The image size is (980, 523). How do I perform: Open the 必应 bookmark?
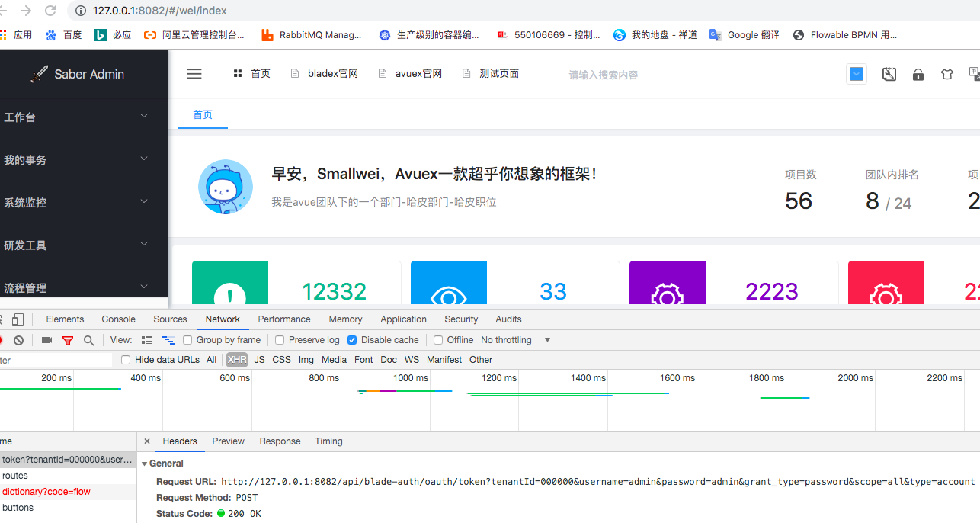(x=113, y=35)
